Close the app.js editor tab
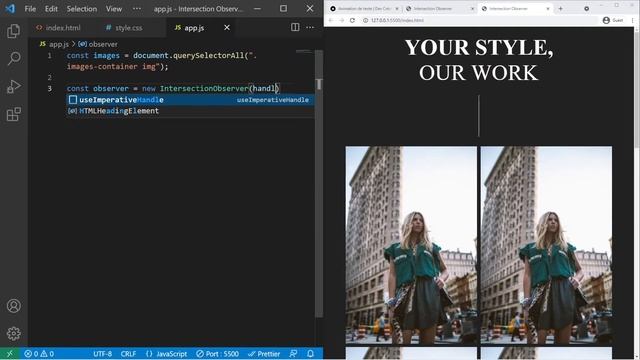Viewport: 640px width, 360px height. (227, 27)
